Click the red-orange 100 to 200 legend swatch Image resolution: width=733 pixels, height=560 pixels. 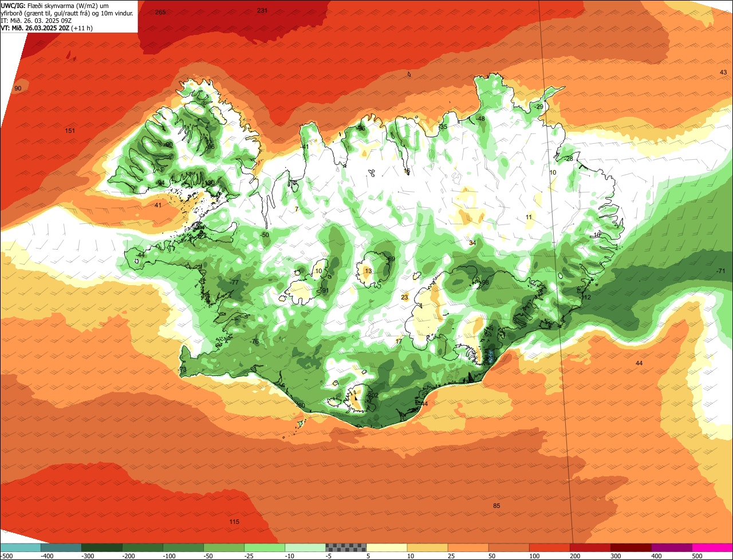(549, 547)
